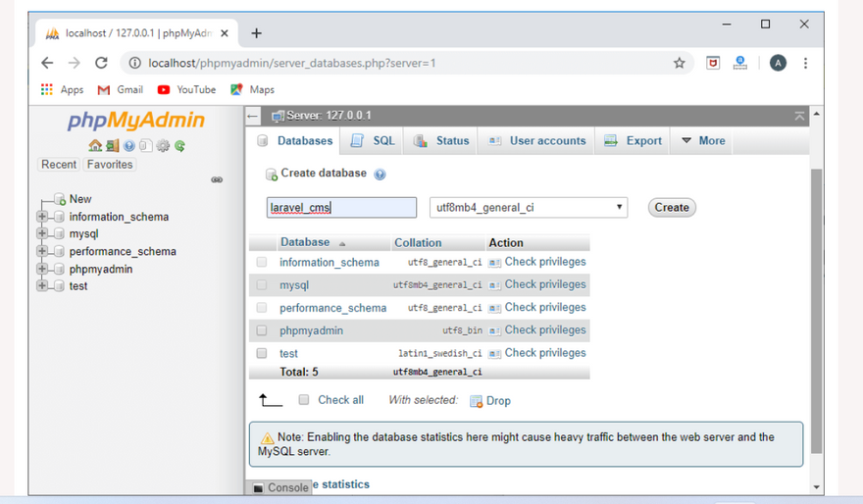Open the utf8mb4_general_ci collation dropdown

tap(528, 208)
